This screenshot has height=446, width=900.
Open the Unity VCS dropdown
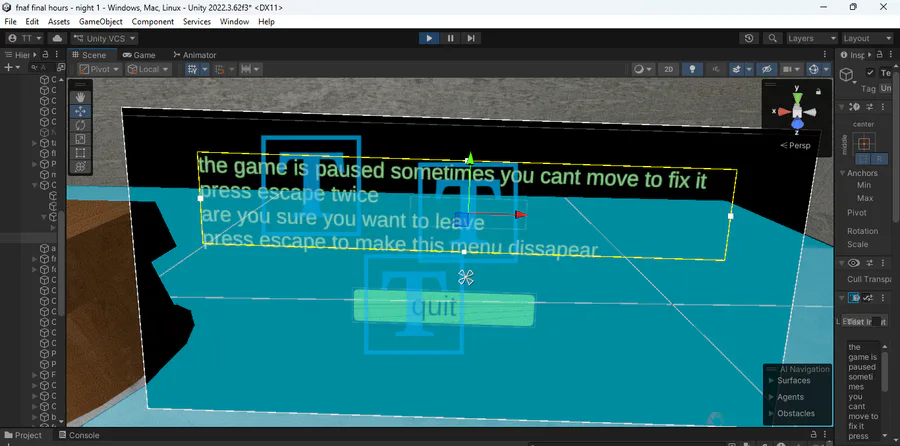tap(104, 38)
